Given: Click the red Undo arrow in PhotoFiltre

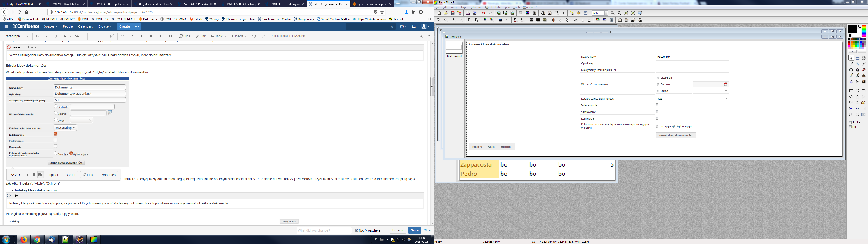Looking at the screenshot, I should point(484,13).
